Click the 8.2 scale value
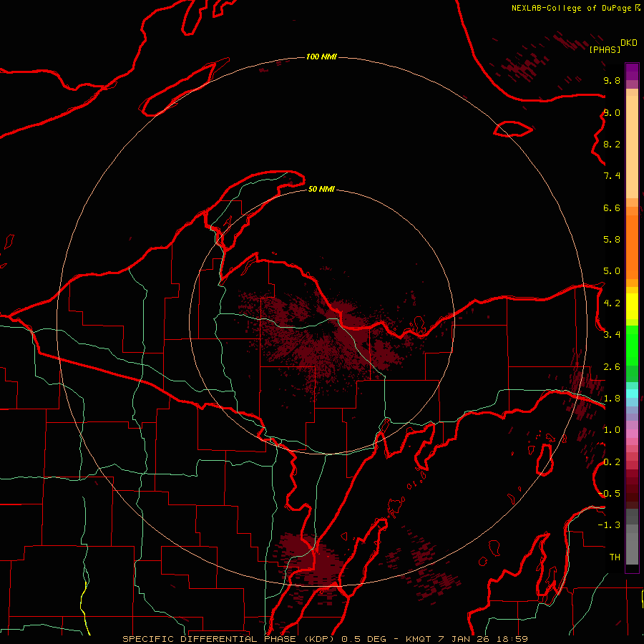The height and width of the screenshot is (644, 644). tap(612, 144)
